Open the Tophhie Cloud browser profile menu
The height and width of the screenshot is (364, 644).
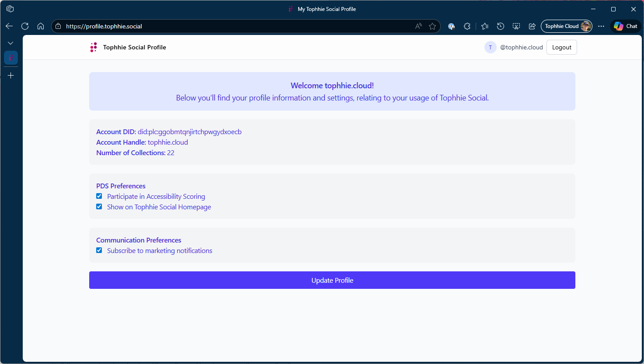coord(567,26)
